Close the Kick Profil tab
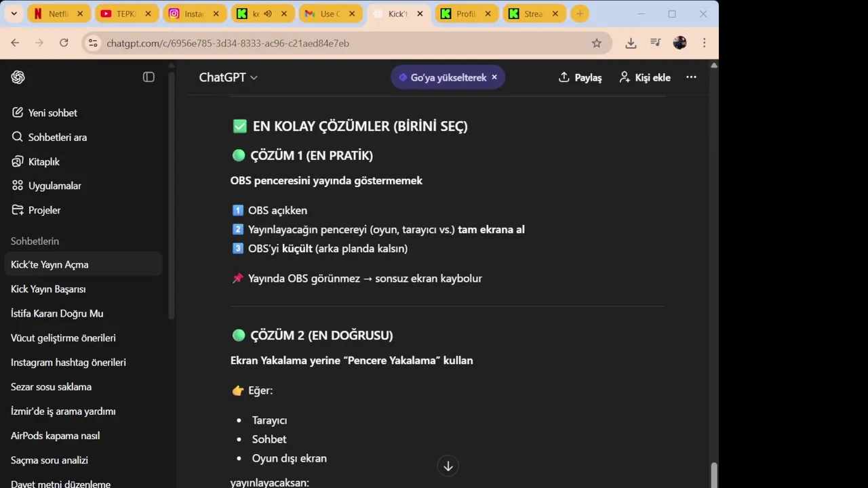The image size is (868, 488). coord(488,14)
